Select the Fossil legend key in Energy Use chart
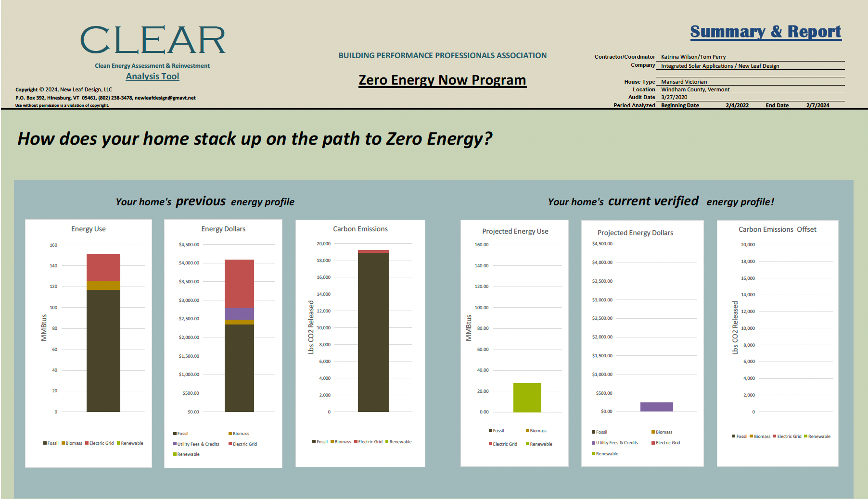Image resolution: width=868 pixels, height=499 pixels. click(x=51, y=443)
